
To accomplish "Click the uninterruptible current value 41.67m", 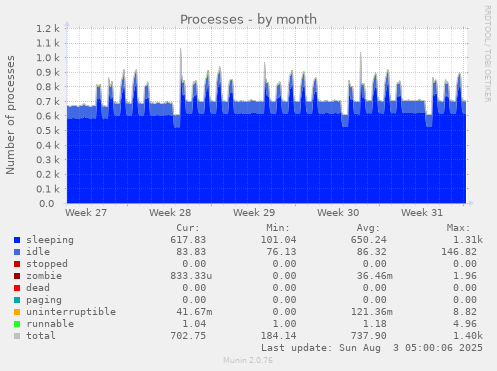I will point(194,312).
